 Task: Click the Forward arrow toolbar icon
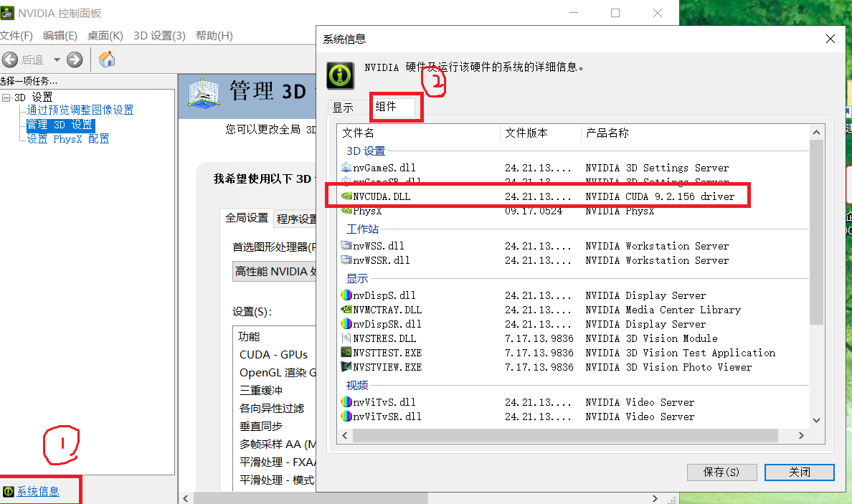[75, 60]
